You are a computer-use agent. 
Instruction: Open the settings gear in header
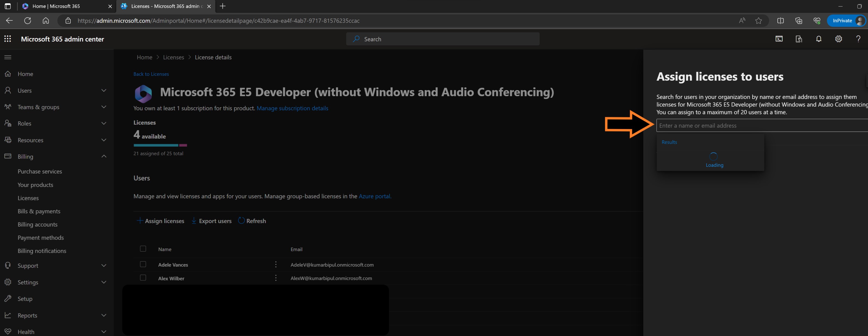[x=838, y=39]
